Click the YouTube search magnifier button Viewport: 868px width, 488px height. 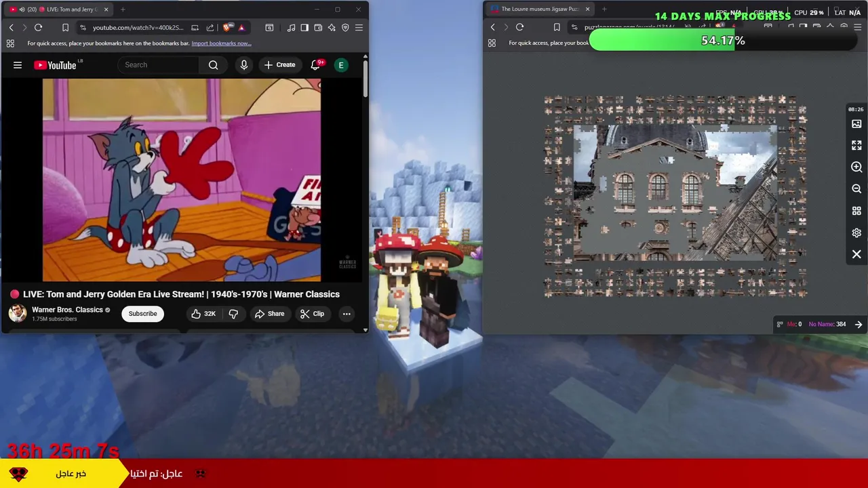(x=214, y=65)
